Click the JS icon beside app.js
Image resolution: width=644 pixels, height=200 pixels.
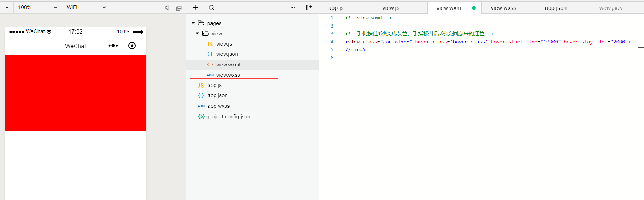(x=201, y=85)
